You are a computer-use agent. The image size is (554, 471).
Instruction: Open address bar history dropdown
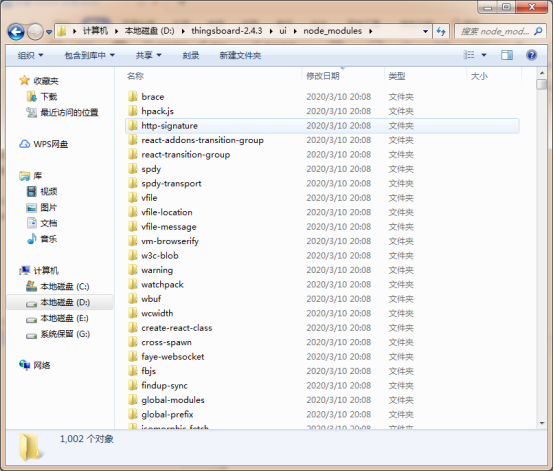(425, 31)
